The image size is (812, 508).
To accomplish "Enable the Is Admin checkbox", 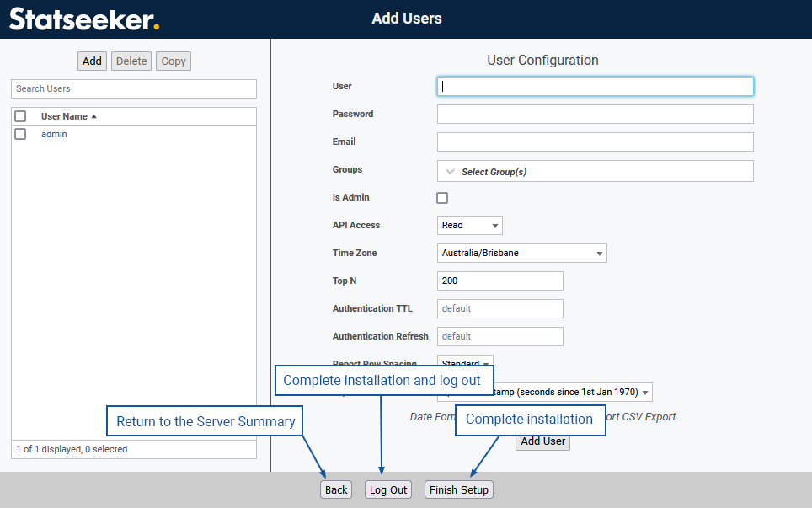I will pos(442,198).
